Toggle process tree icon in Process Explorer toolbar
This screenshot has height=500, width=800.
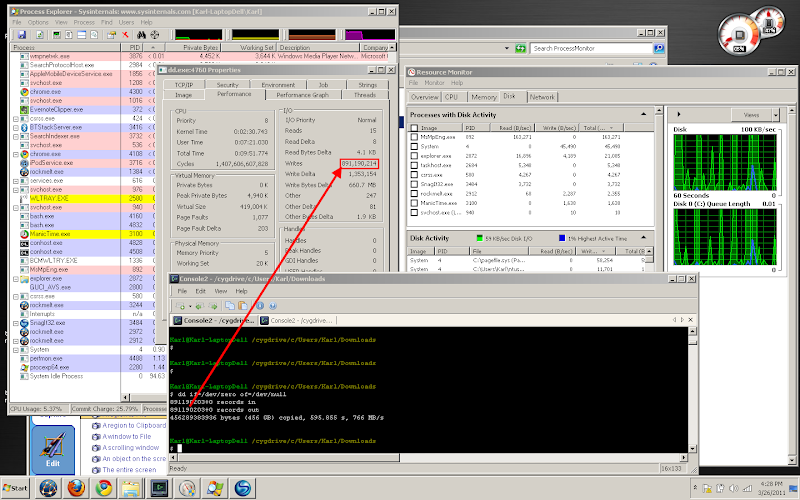69,35
